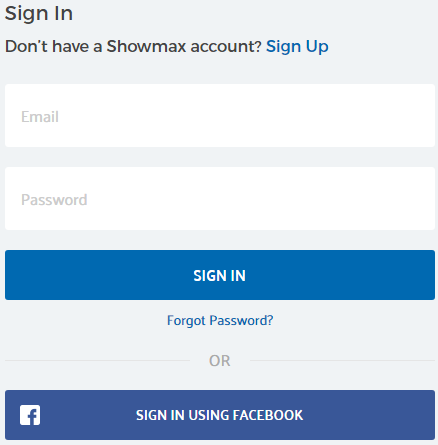Select the Email placeholder text
The height and width of the screenshot is (445, 438).
(40, 117)
